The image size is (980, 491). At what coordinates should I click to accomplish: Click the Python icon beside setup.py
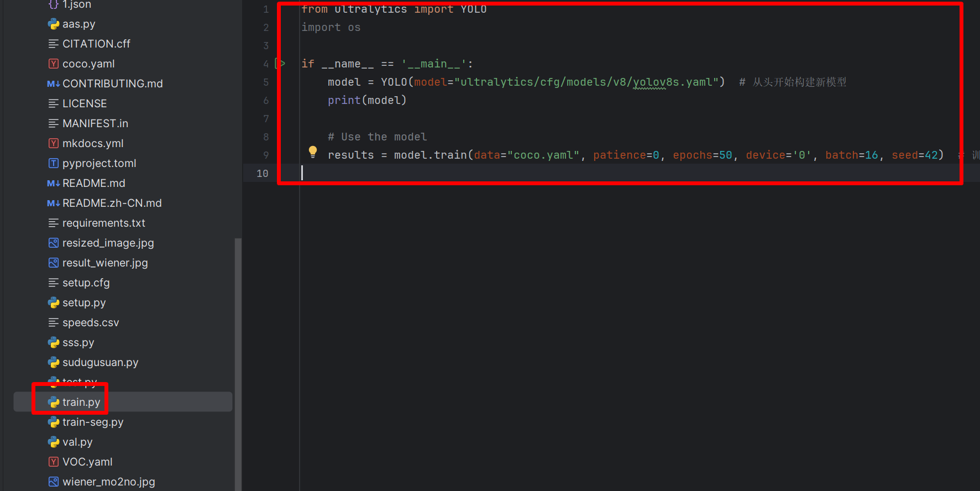coord(54,302)
